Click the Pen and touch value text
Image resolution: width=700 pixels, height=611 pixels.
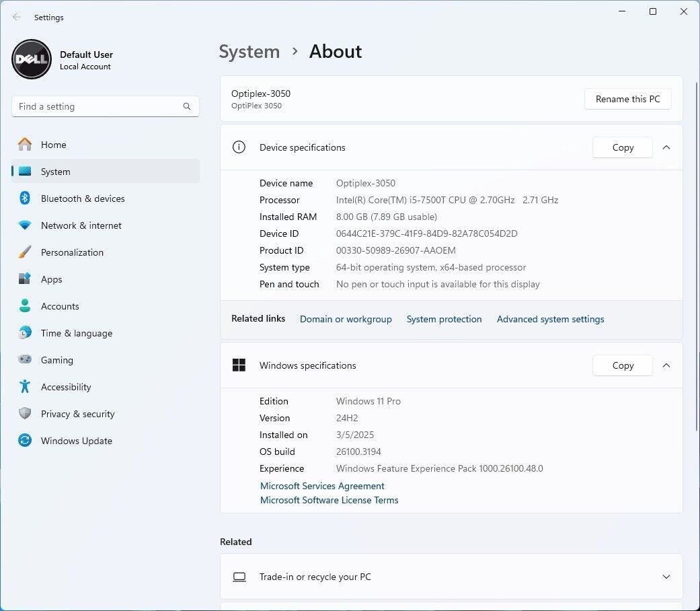[x=438, y=284]
